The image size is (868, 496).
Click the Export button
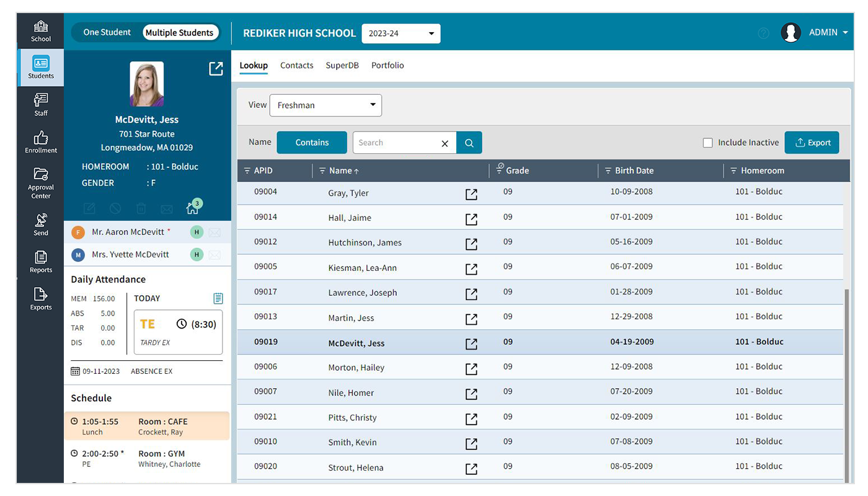(x=812, y=142)
